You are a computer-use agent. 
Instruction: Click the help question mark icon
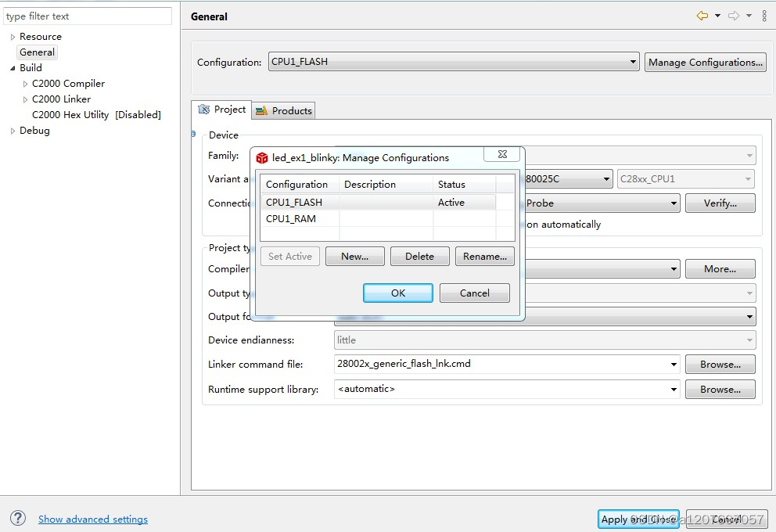tap(18, 518)
